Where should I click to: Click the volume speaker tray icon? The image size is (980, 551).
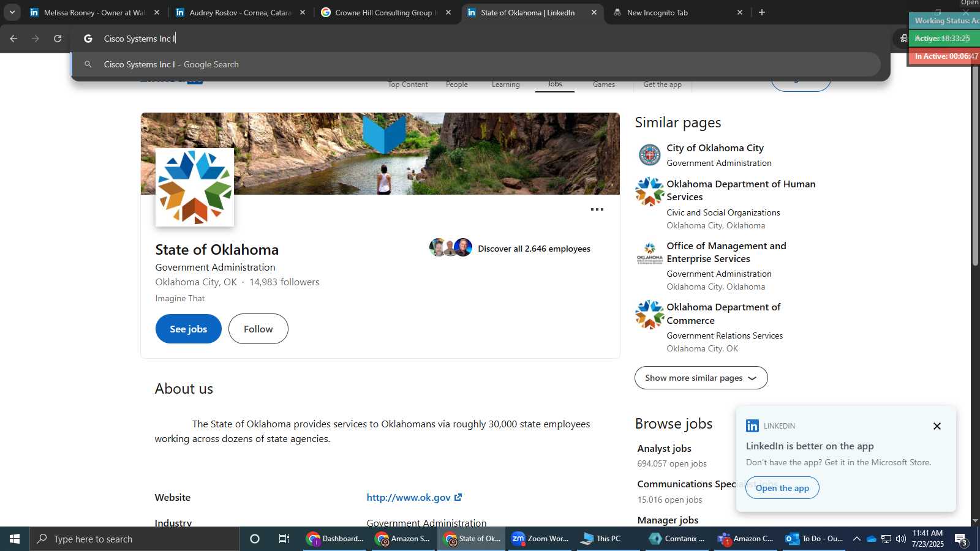point(901,539)
